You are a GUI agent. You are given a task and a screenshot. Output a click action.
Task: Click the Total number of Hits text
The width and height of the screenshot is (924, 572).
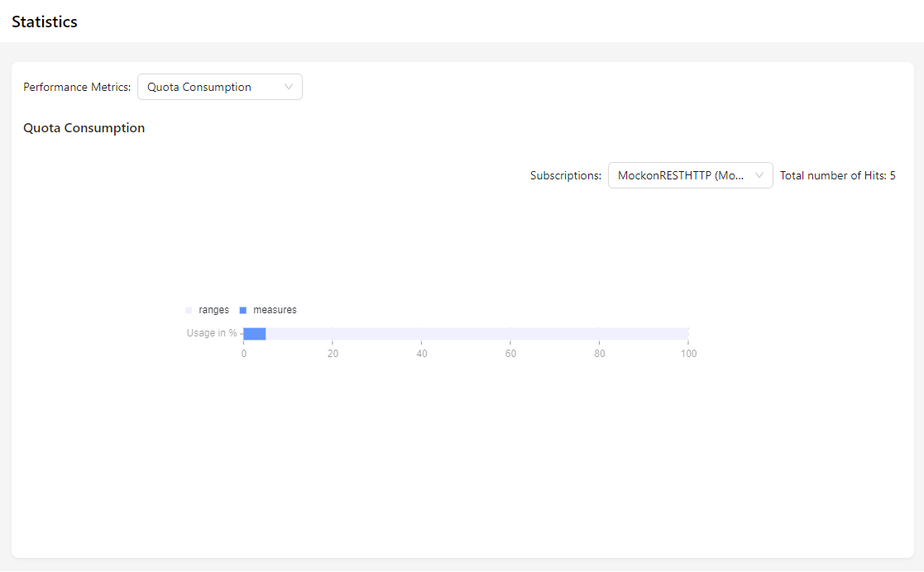click(837, 175)
